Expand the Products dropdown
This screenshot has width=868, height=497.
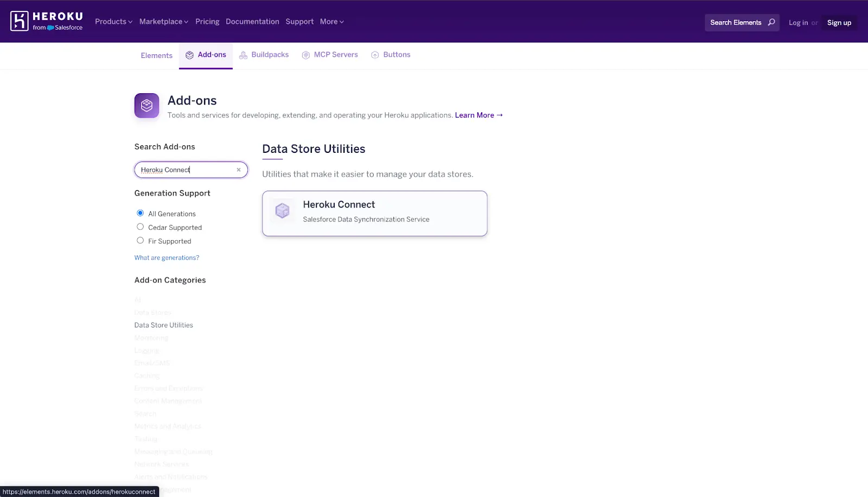pyautogui.click(x=113, y=22)
